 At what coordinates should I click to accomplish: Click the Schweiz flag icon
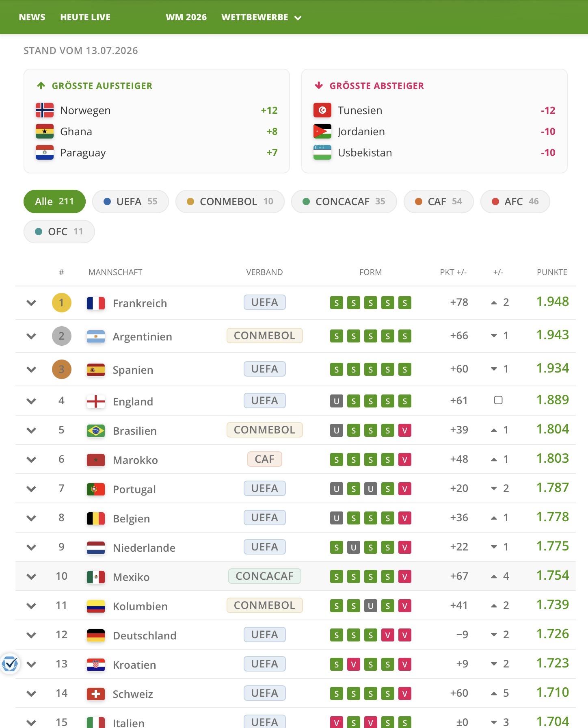coord(96,694)
